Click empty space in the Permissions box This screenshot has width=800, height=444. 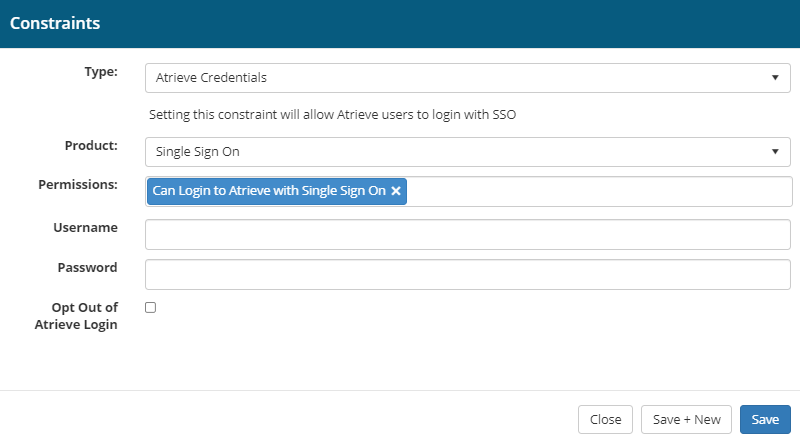tap(600, 191)
